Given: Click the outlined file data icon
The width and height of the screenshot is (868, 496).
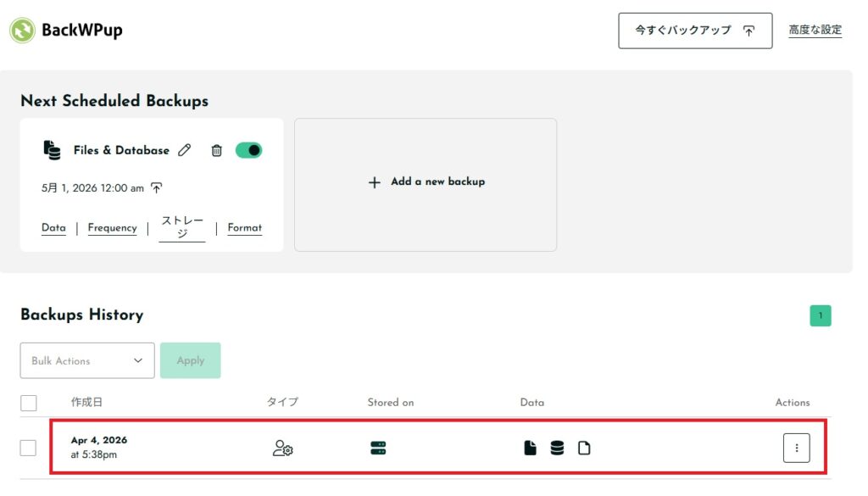Looking at the screenshot, I should click(584, 448).
